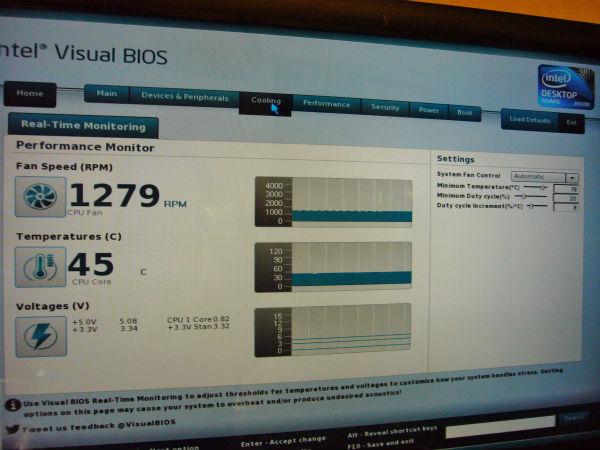Open the Devices & Peripherals tab

click(x=184, y=96)
